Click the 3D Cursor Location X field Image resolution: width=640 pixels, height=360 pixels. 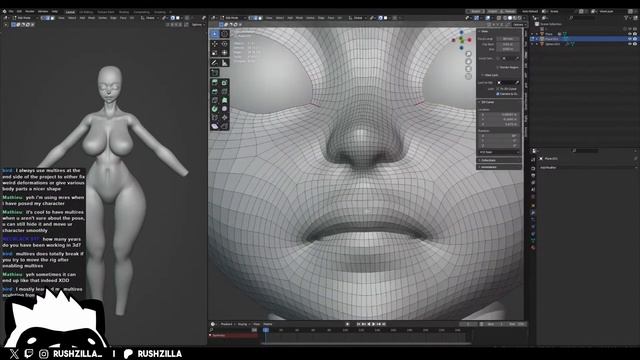(x=499, y=115)
